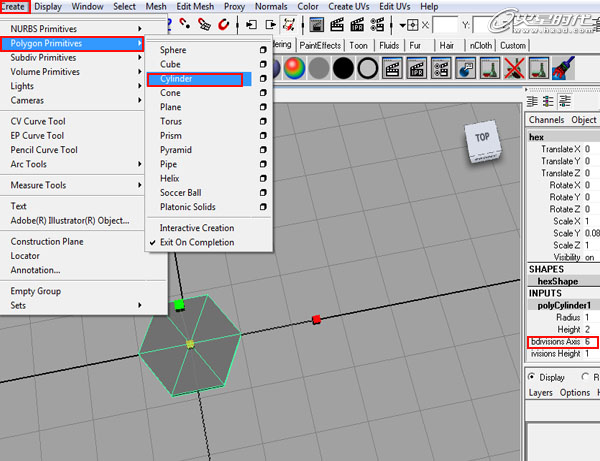The image size is (600, 461).
Task: Open the Normals menu
Action: pyautogui.click(x=271, y=7)
